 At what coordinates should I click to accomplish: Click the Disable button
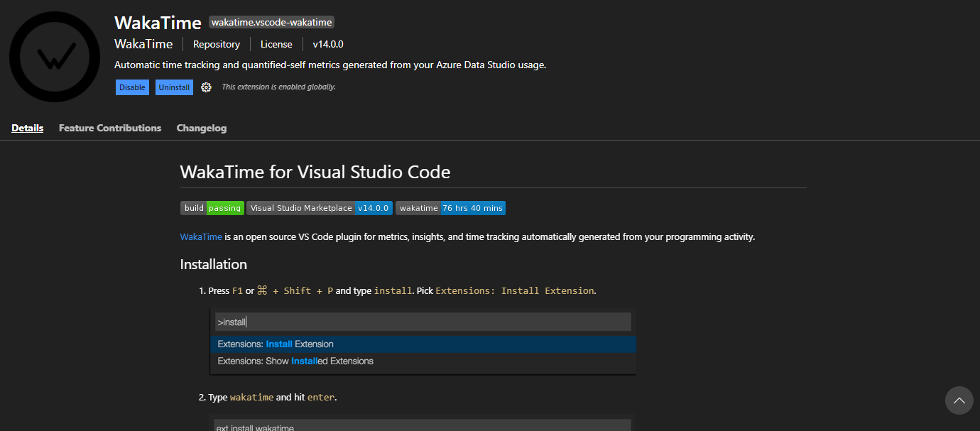click(x=132, y=87)
